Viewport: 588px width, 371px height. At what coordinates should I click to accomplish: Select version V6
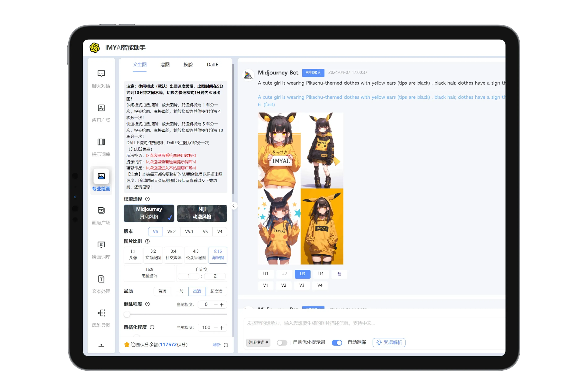[155, 231]
